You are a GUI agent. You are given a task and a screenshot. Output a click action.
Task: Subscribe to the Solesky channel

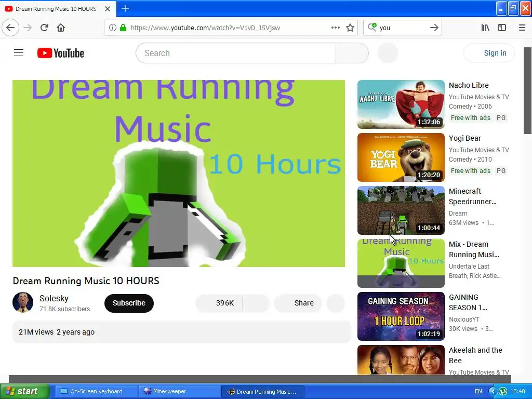(x=129, y=303)
